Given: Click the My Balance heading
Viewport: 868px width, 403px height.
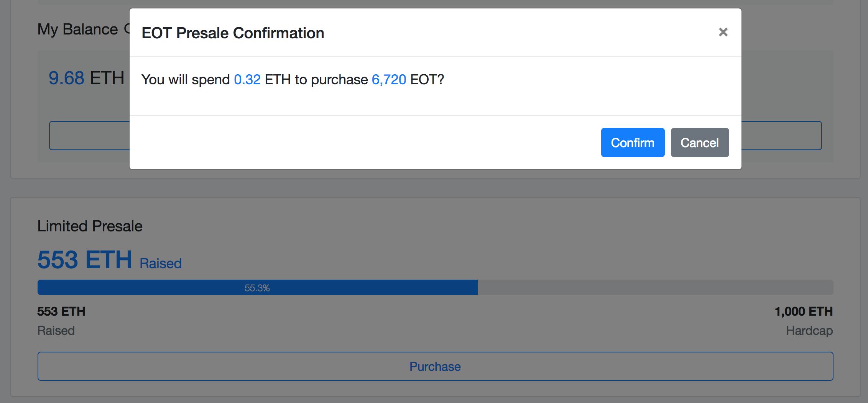Looking at the screenshot, I should point(77,29).
